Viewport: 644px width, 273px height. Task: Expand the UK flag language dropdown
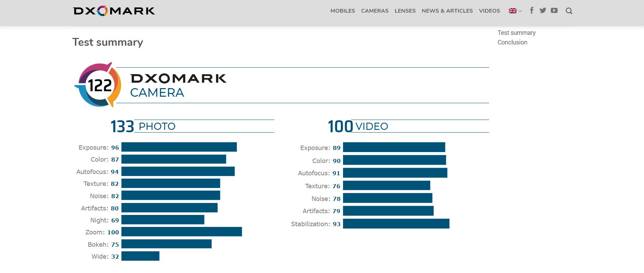tap(515, 11)
